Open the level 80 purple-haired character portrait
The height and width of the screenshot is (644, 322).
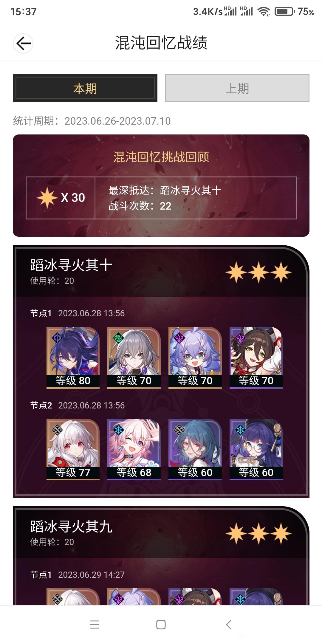pyautogui.click(x=73, y=358)
